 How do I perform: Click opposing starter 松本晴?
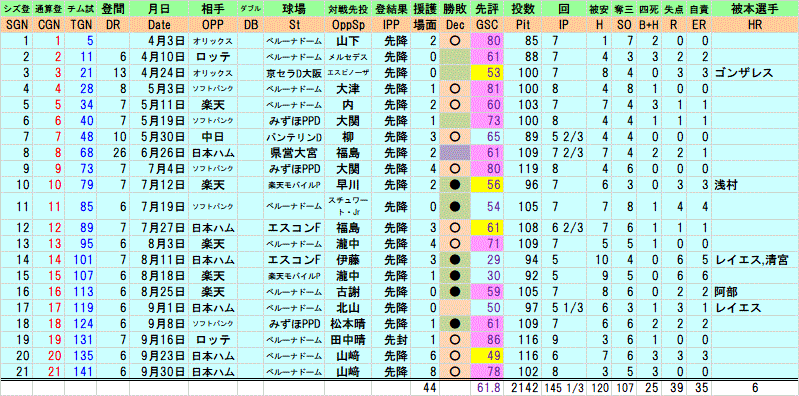coord(347,324)
